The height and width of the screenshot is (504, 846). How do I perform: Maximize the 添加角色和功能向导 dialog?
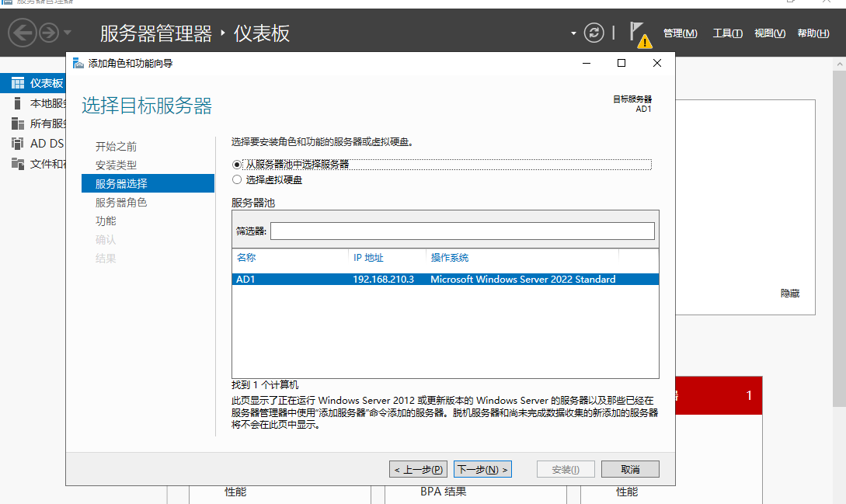[x=621, y=63]
